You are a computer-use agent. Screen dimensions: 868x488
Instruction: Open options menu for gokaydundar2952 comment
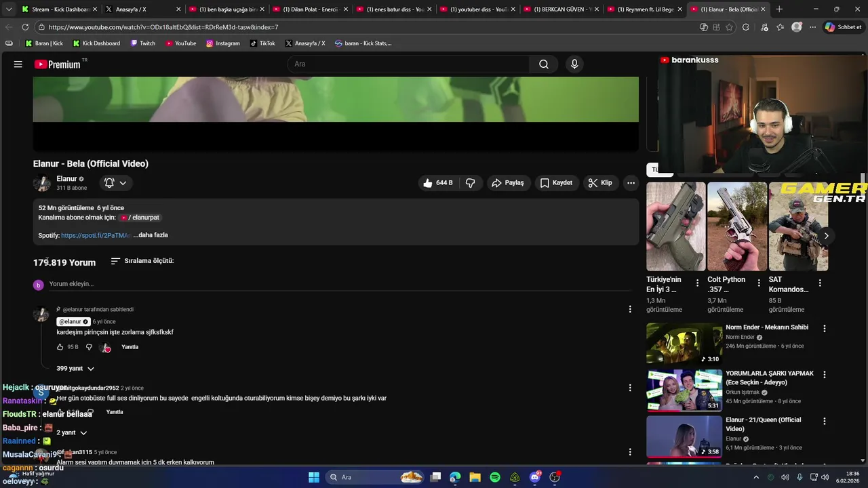point(630,388)
